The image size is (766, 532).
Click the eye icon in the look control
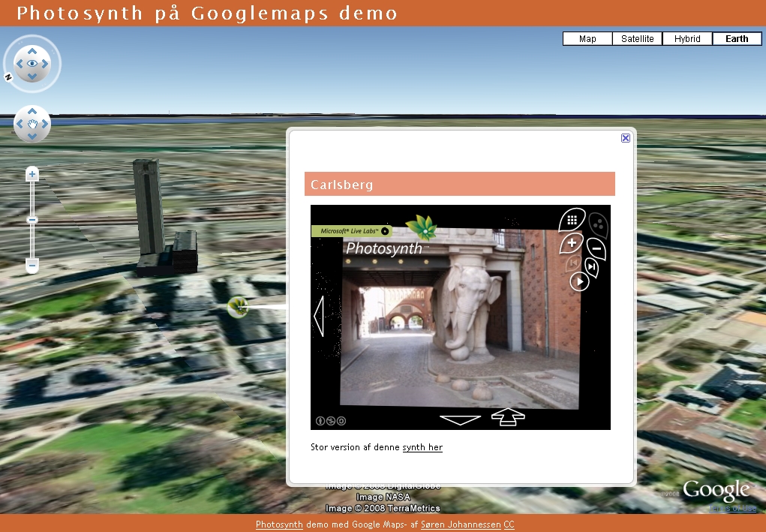click(32, 64)
